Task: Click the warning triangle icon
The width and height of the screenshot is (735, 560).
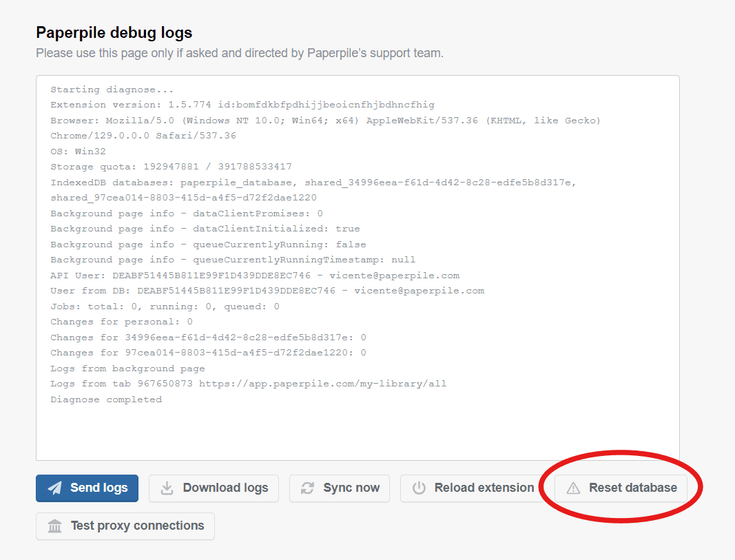Action: pyautogui.click(x=573, y=488)
